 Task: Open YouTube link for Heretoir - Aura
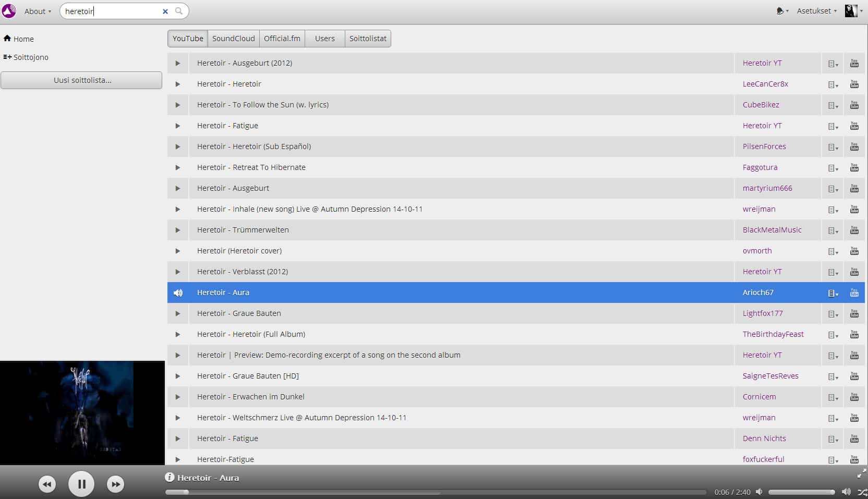(x=854, y=293)
